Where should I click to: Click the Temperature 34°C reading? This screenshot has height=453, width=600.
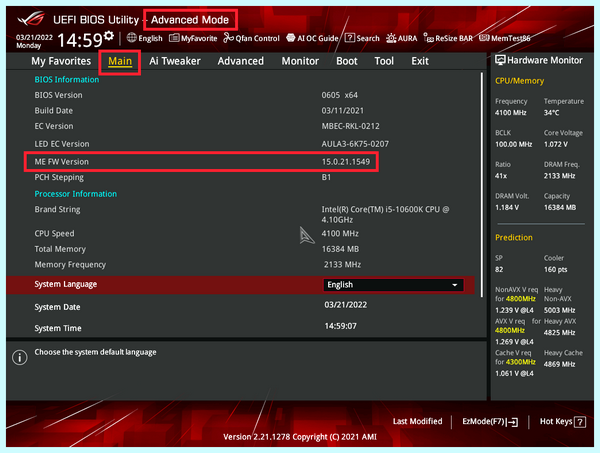[x=551, y=112]
